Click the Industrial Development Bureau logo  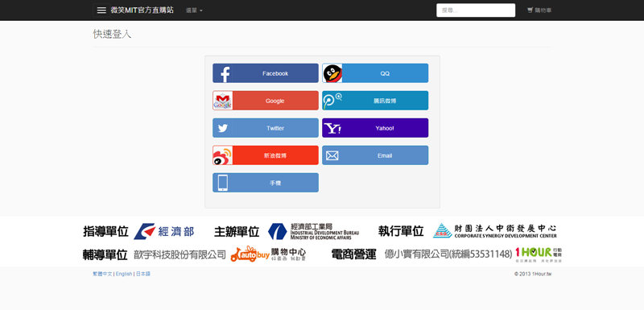point(313,232)
